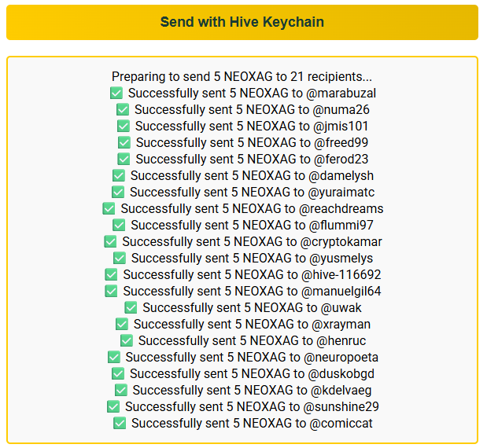Viewport: 487px width, 448px height.
Task: Click the green check icon beside @henruc
Action: [x=127, y=340]
